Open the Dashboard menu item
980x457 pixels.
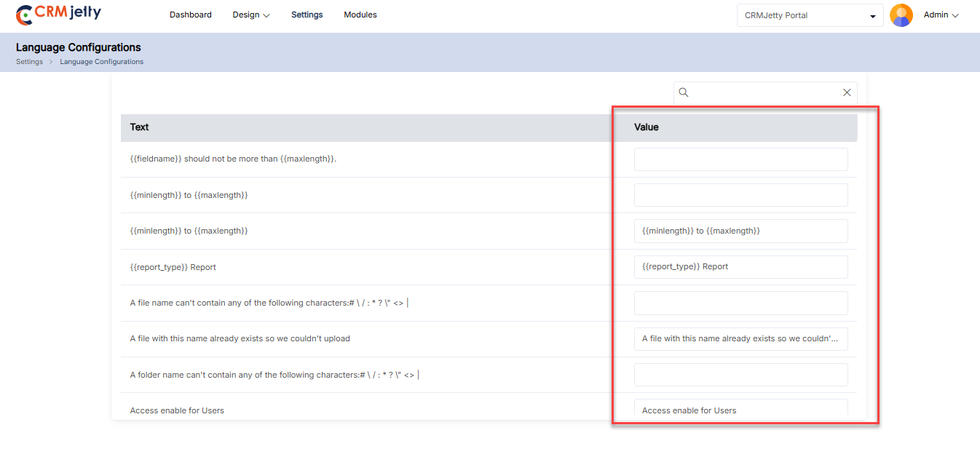191,15
